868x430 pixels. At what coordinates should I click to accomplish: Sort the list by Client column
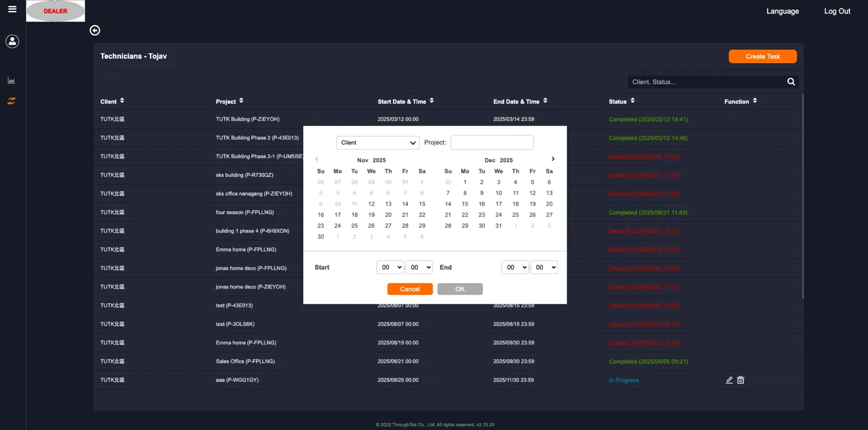coord(121,101)
